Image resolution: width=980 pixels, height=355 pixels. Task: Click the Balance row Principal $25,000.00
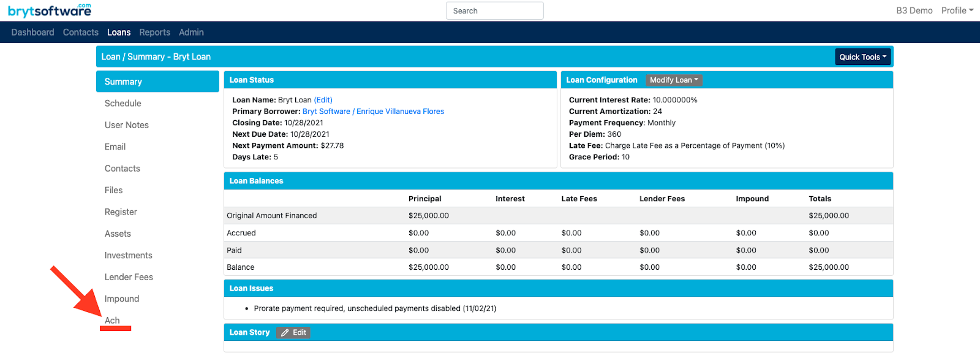(429, 267)
